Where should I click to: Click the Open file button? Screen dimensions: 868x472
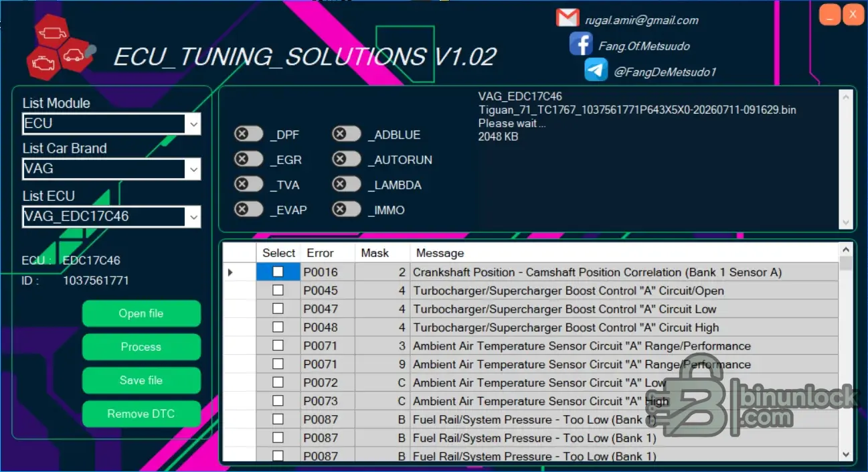coord(141,313)
